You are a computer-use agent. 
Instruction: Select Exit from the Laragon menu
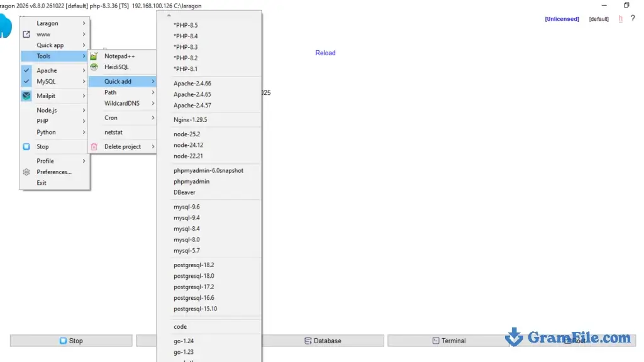55,183
